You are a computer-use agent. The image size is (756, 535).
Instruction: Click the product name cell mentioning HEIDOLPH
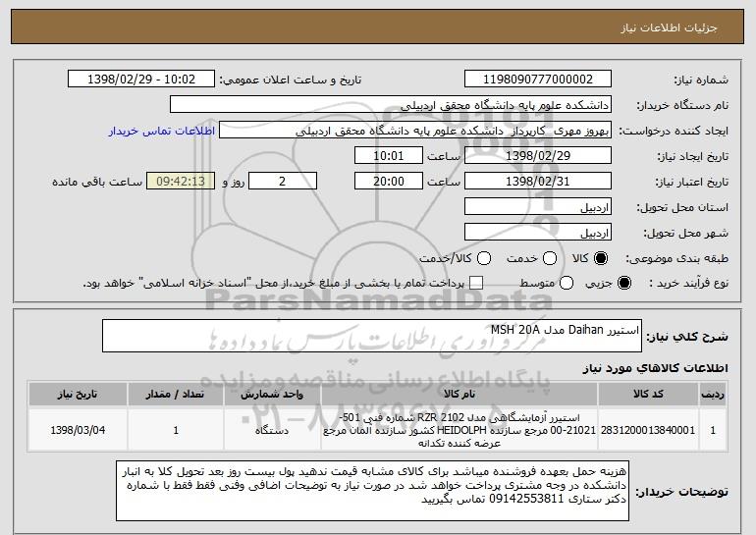(x=459, y=430)
